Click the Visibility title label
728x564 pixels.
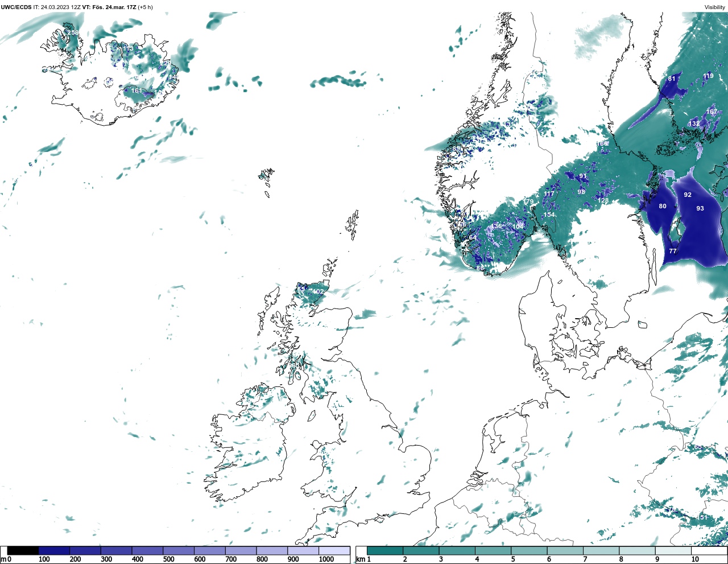click(x=715, y=7)
